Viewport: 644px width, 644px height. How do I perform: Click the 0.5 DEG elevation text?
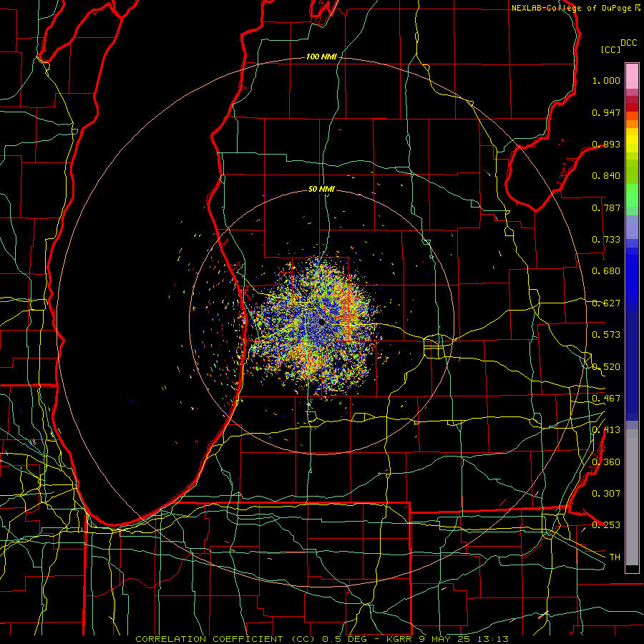coord(346,639)
